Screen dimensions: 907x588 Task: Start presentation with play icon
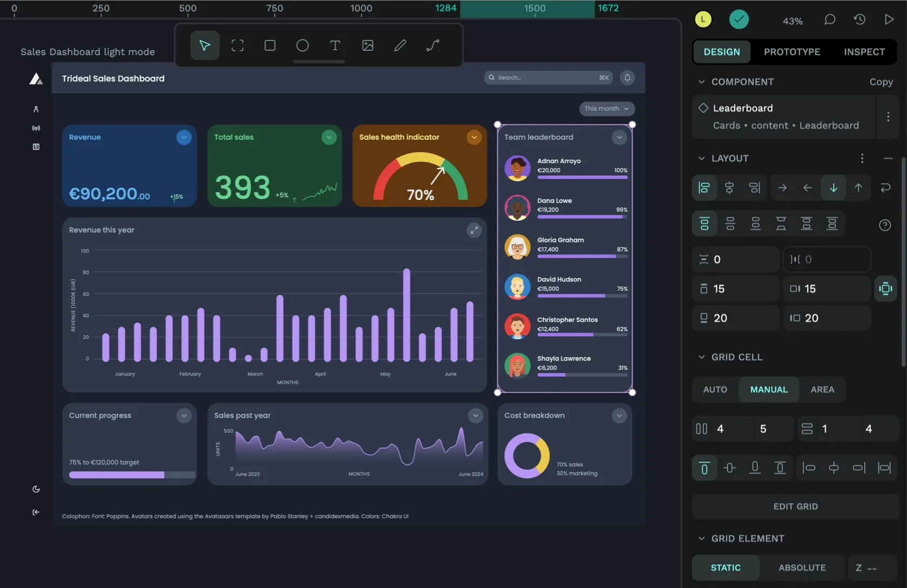pyautogui.click(x=889, y=19)
